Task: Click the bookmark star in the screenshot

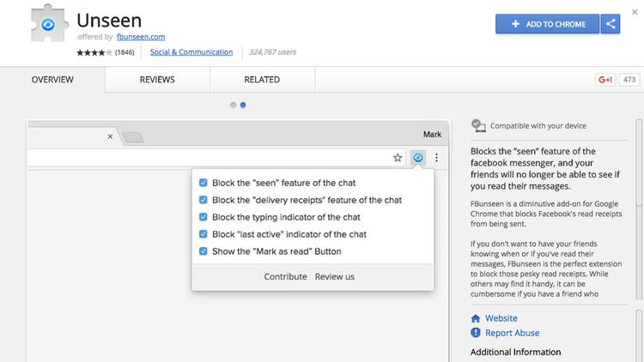Action: (398, 158)
